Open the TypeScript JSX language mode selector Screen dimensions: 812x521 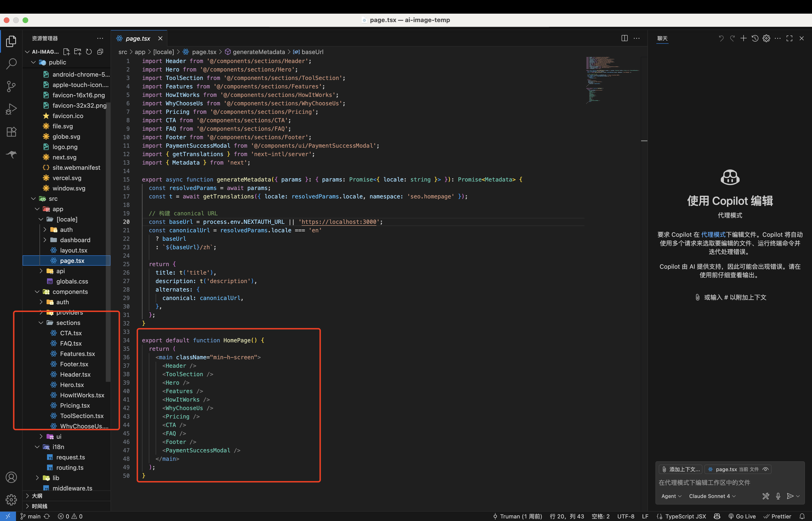point(685,516)
